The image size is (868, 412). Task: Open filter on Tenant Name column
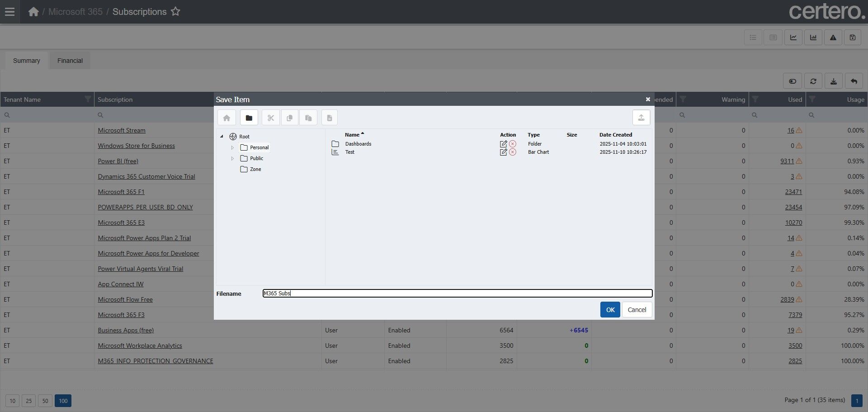[x=88, y=99]
